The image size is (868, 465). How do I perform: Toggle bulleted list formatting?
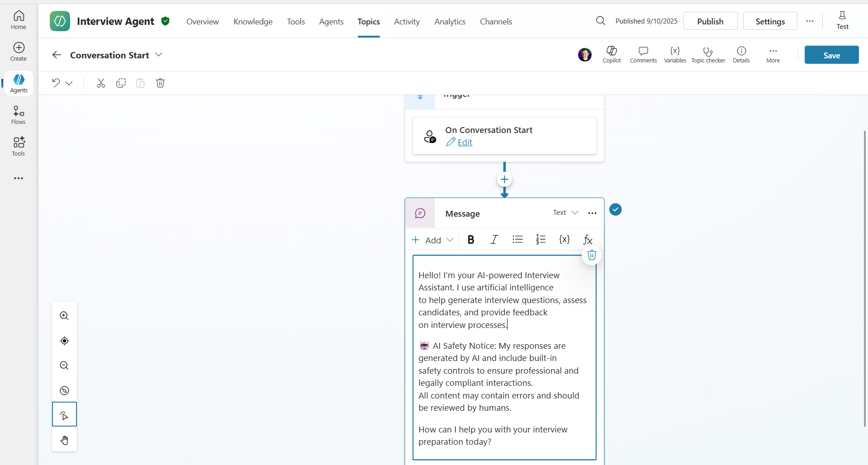[517, 239]
